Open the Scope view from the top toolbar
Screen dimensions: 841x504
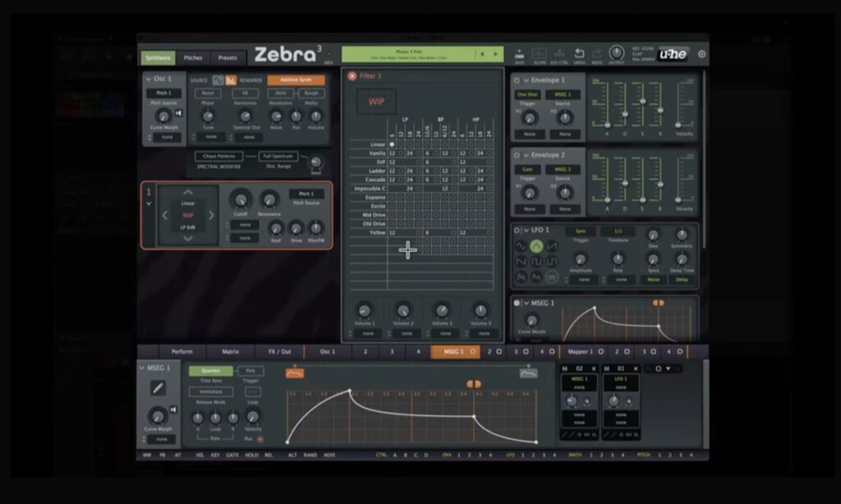(540, 54)
